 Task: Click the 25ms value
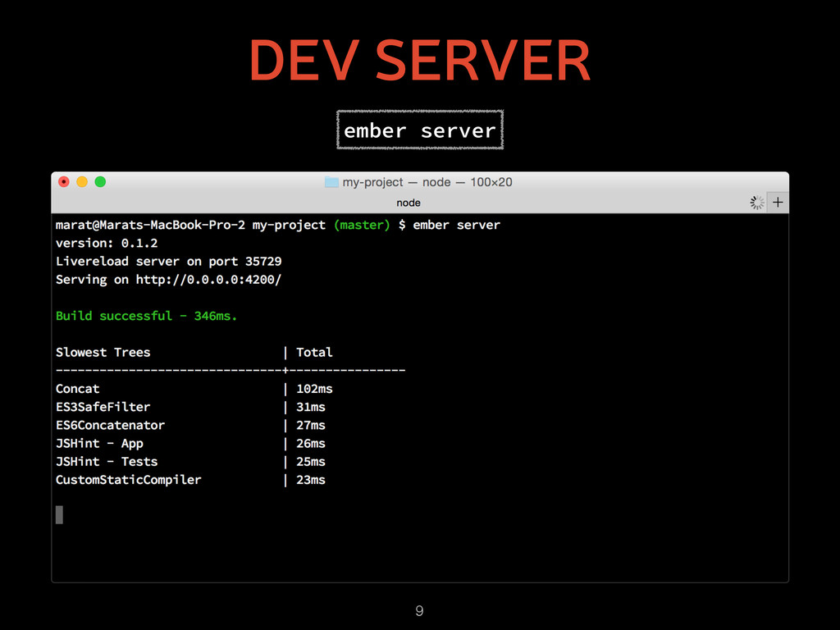point(311,462)
